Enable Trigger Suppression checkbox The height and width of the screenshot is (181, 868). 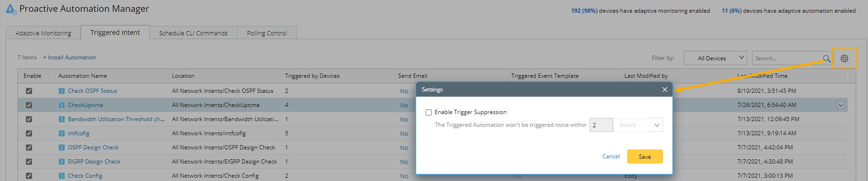point(428,112)
